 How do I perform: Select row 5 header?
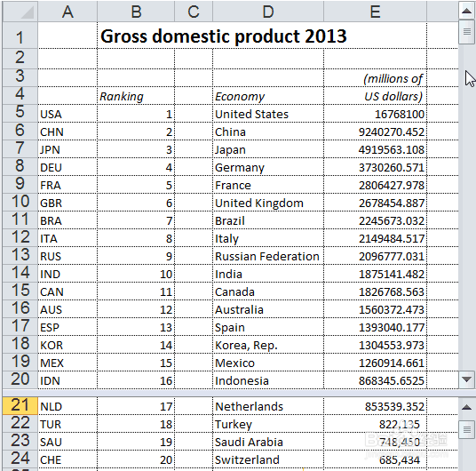[x=20, y=114]
